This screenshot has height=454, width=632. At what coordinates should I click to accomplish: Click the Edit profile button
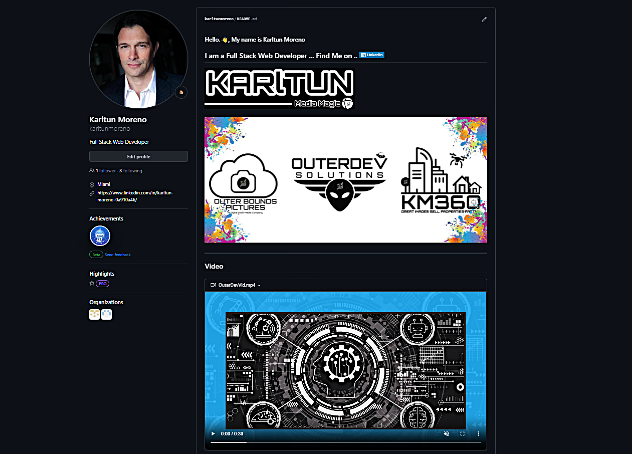click(138, 156)
